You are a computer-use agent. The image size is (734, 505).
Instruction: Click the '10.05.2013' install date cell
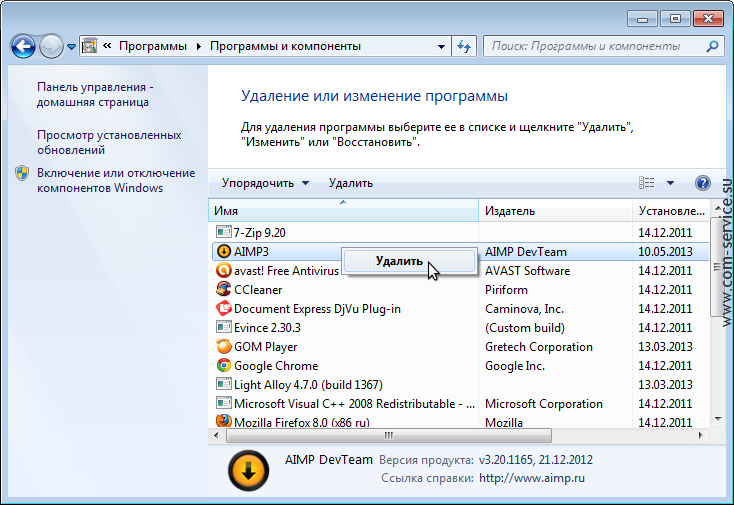[665, 252]
